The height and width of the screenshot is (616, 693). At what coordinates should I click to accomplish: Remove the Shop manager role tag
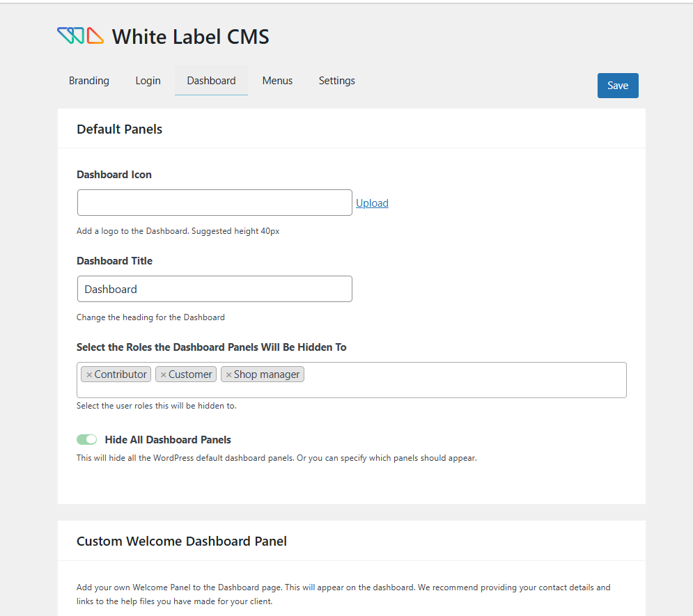[228, 375]
